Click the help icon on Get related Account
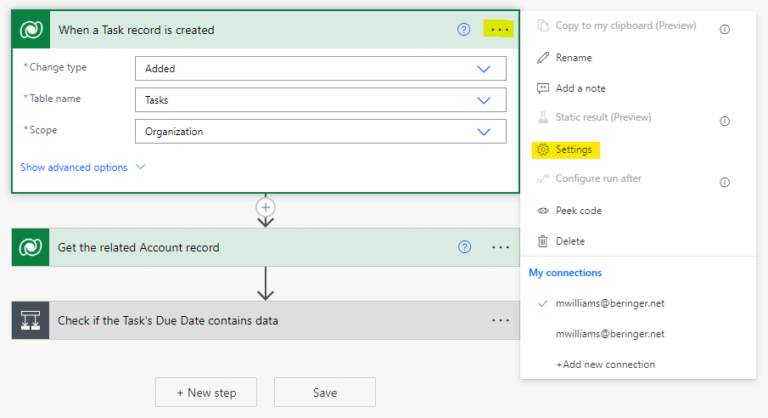This screenshot has height=418, width=768. (463, 247)
